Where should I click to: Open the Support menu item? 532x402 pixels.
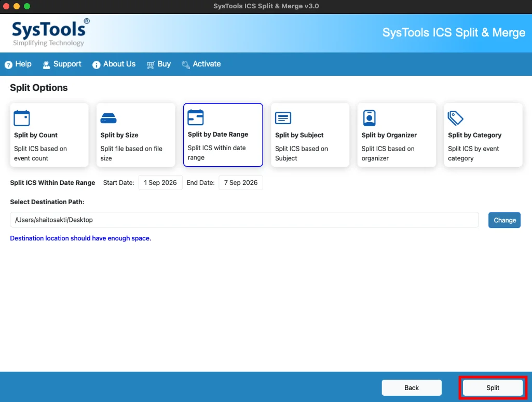(x=62, y=64)
